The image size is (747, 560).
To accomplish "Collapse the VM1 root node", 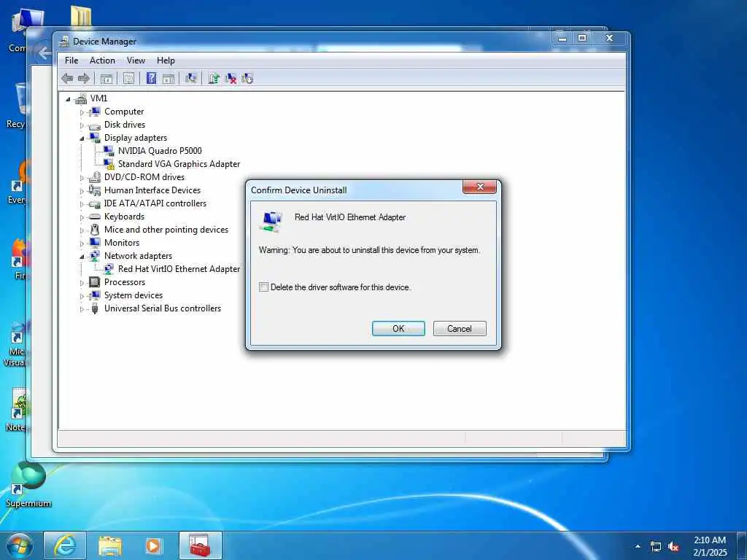I will coord(68,99).
